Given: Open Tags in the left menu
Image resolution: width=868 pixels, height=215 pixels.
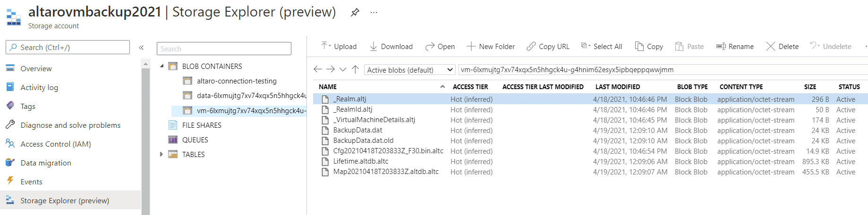Looking at the screenshot, I should (x=28, y=106).
